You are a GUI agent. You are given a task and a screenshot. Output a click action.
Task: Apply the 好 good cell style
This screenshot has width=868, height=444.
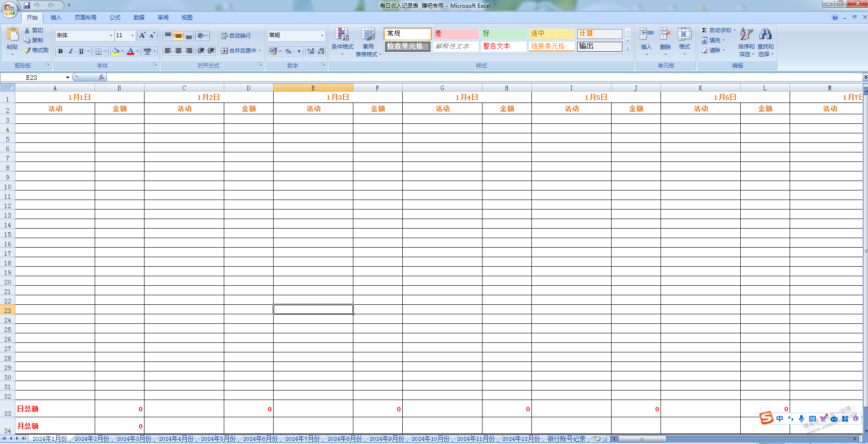[x=503, y=34]
